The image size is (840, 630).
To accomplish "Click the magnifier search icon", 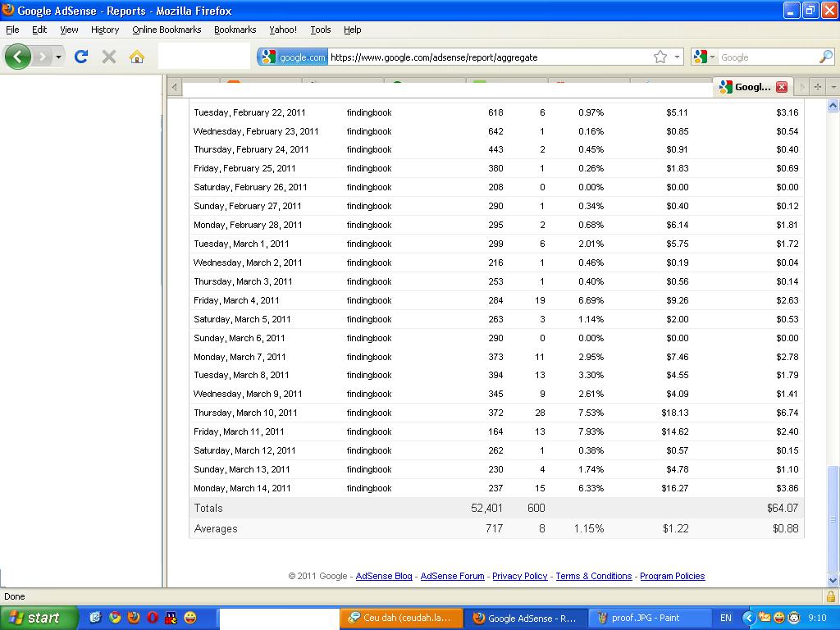I will point(826,57).
